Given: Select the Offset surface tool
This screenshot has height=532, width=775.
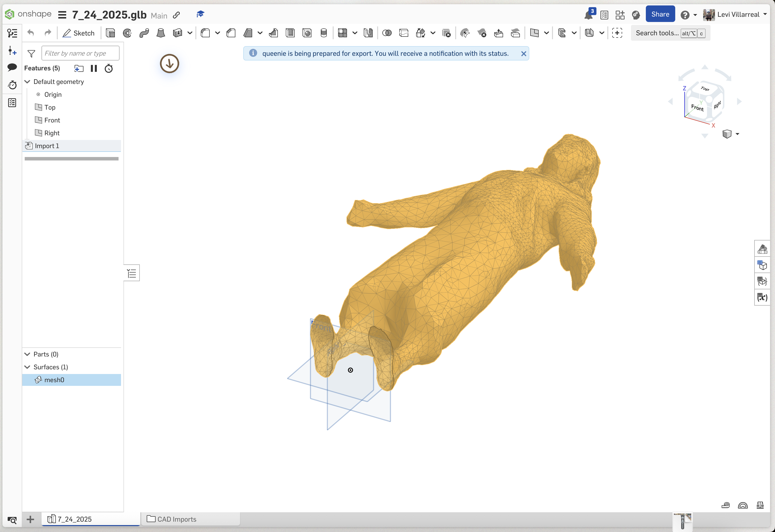Looking at the screenshot, I should click(x=515, y=33).
